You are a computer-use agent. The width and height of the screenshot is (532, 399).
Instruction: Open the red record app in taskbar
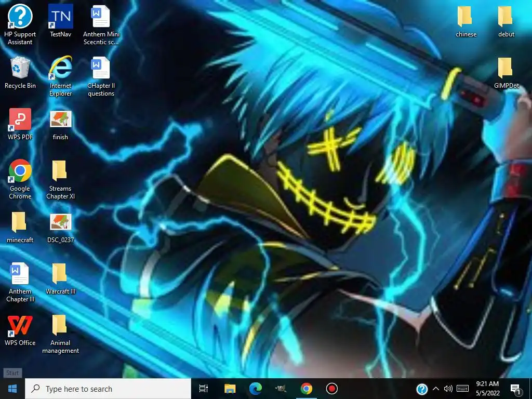pos(332,389)
